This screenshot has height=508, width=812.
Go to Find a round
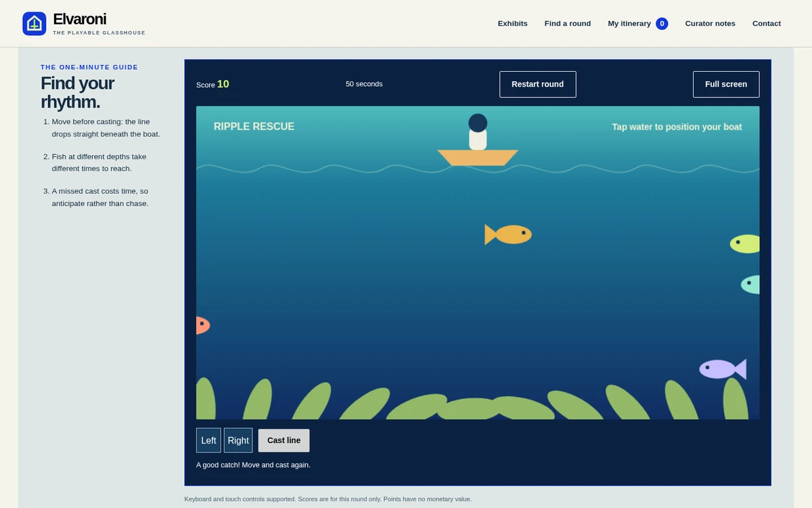[568, 24]
